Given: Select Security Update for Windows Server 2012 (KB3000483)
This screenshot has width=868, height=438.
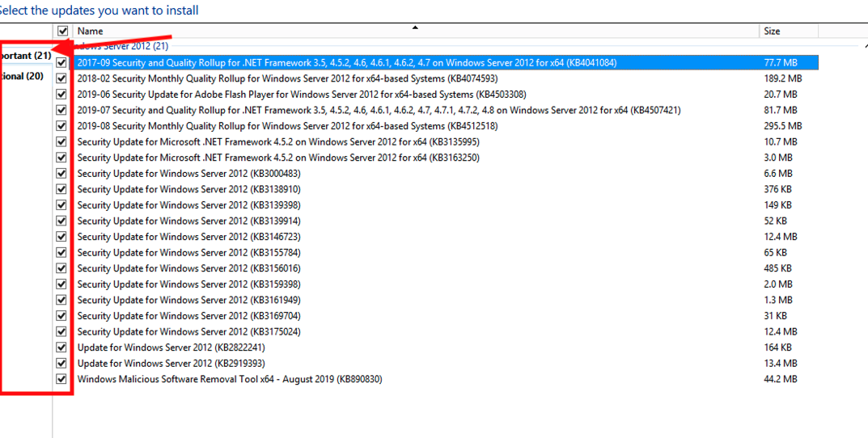Looking at the screenshot, I should [x=188, y=174].
